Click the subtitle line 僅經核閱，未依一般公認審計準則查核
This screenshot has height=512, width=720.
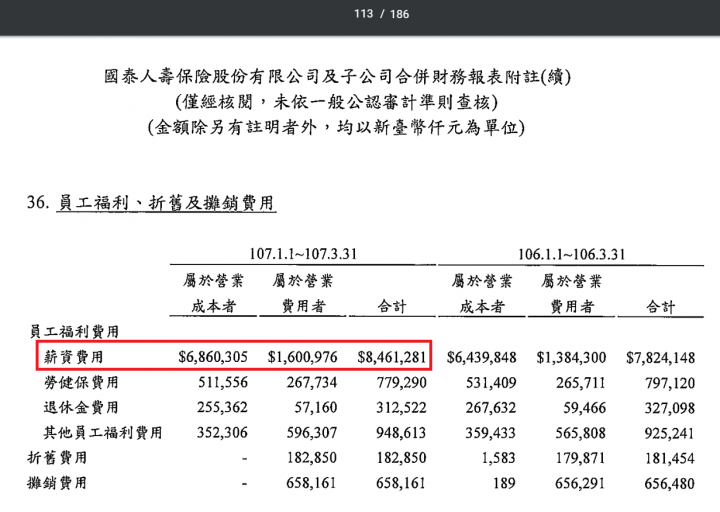337,102
